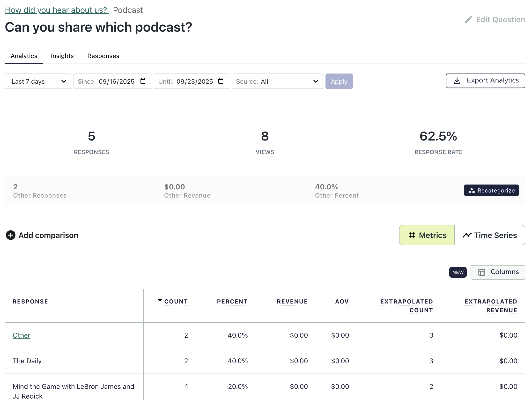Sort by the PERCENT column header
The height and width of the screenshot is (400, 532).
pos(232,302)
